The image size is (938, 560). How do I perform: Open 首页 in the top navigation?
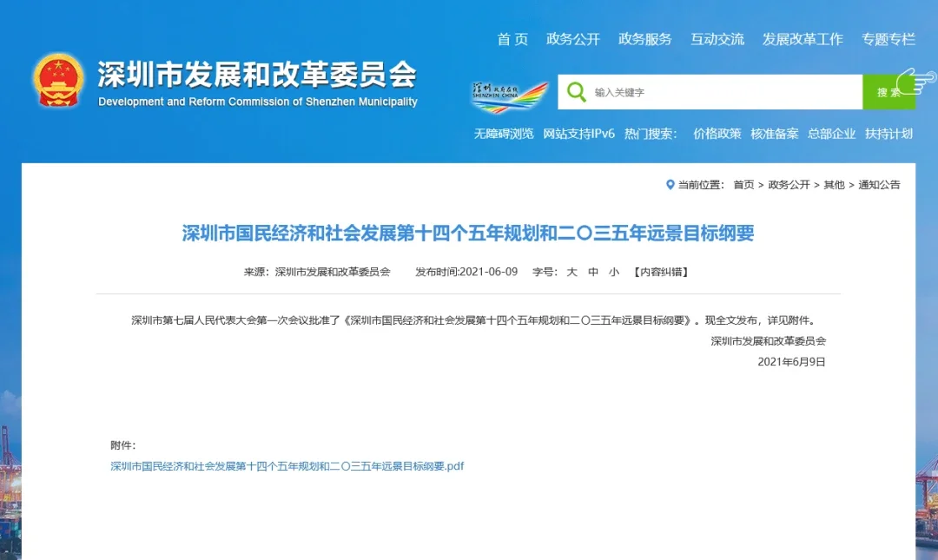512,39
